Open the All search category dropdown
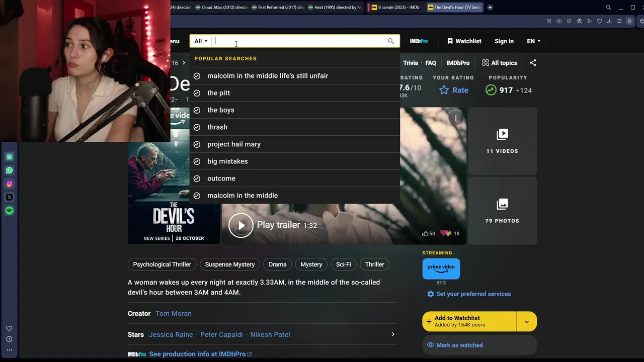 pyautogui.click(x=201, y=41)
